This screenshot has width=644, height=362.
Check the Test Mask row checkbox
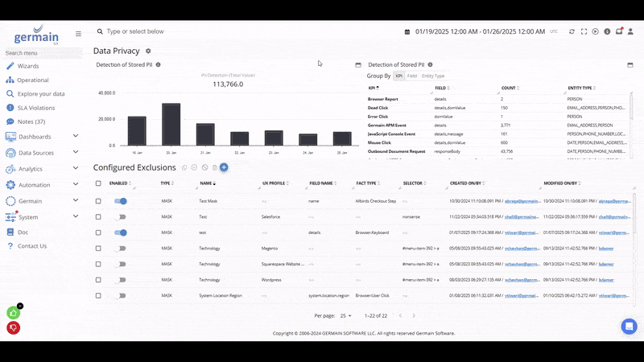(x=98, y=201)
